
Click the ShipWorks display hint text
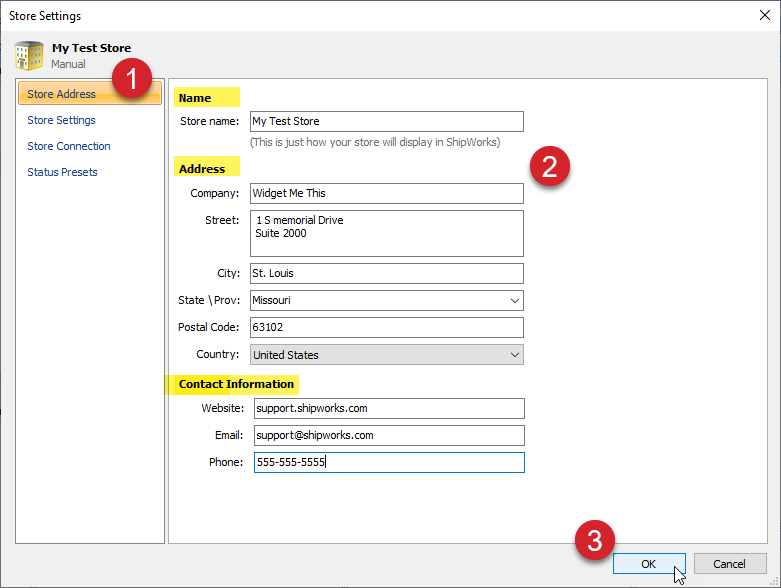(375, 142)
